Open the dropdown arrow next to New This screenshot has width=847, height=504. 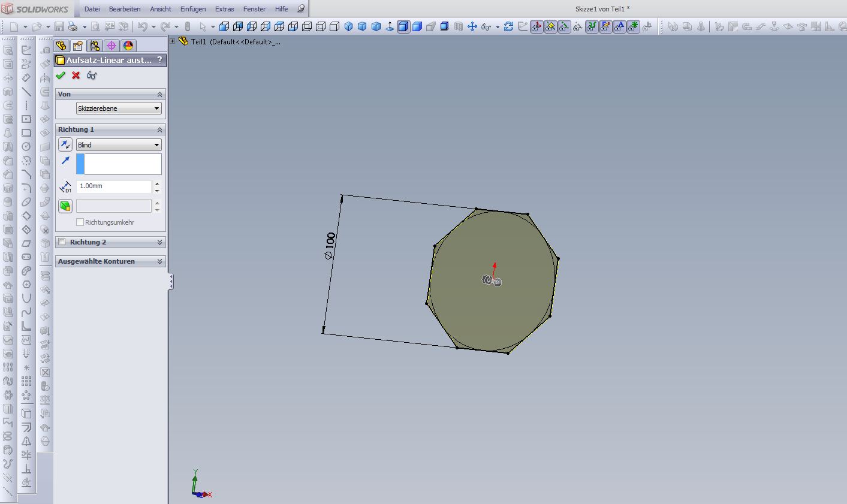coord(25,27)
